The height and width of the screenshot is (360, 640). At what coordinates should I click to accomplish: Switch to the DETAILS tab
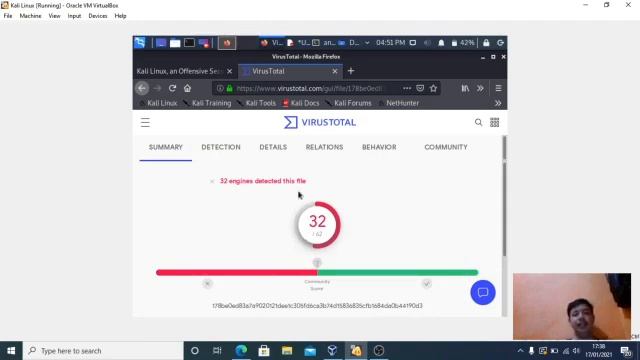273,147
